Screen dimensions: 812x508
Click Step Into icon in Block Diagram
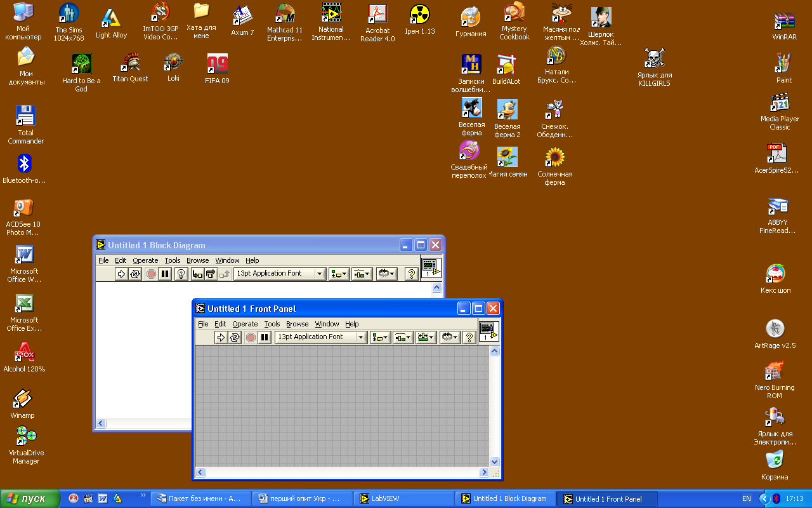click(197, 274)
